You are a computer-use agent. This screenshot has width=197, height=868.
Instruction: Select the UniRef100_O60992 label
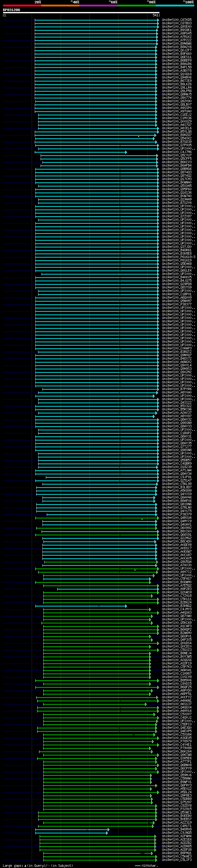tap(177, 528)
